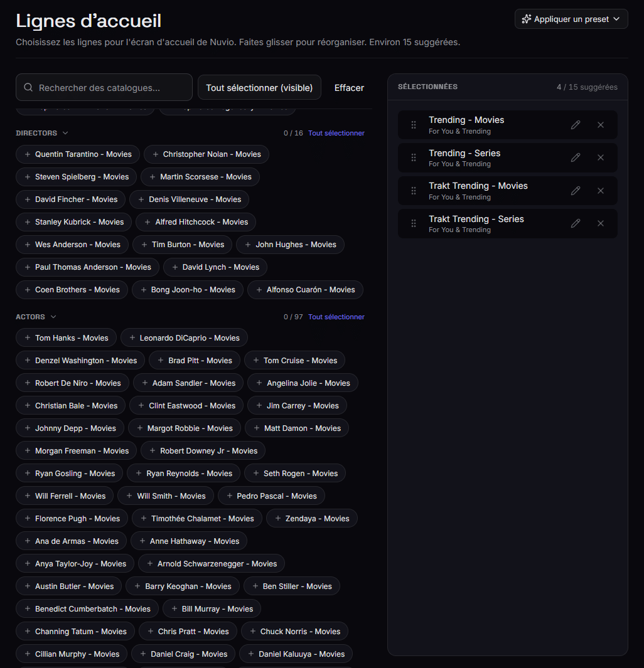Add Wes Anderson - Movies catalog
This screenshot has height=668, width=644.
tap(72, 245)
